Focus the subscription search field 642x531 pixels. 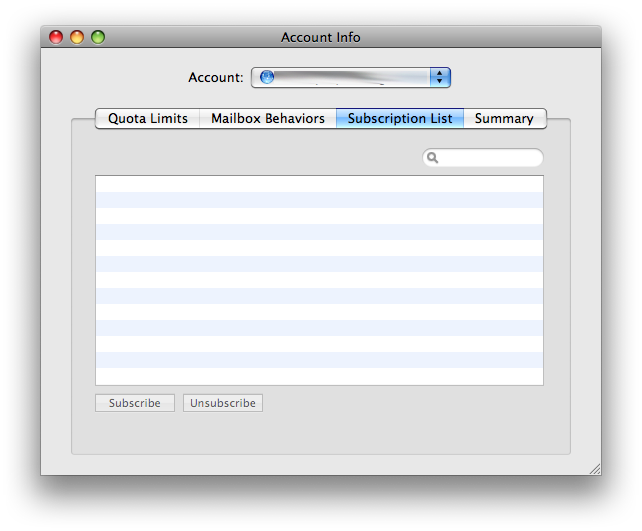pos(483,158)
